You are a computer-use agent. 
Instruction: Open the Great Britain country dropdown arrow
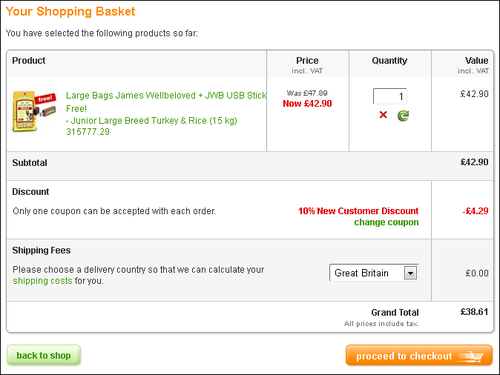tap(410, 273)
